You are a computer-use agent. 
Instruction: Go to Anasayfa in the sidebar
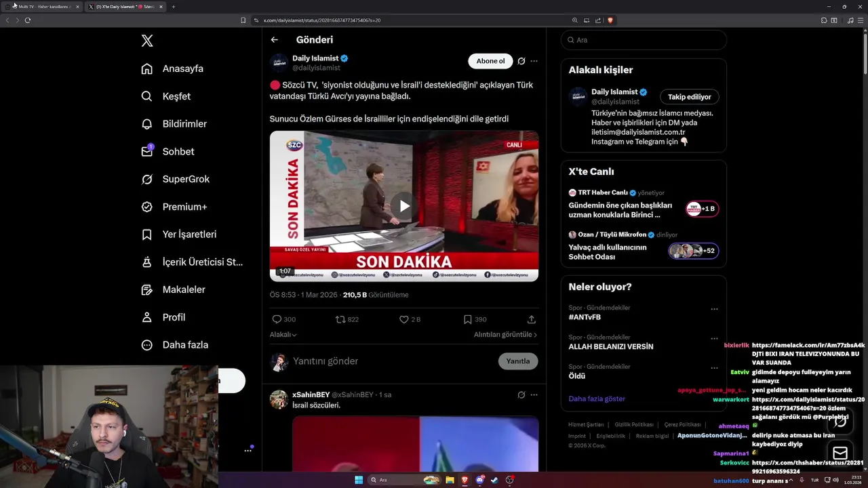tap(172, 68)
